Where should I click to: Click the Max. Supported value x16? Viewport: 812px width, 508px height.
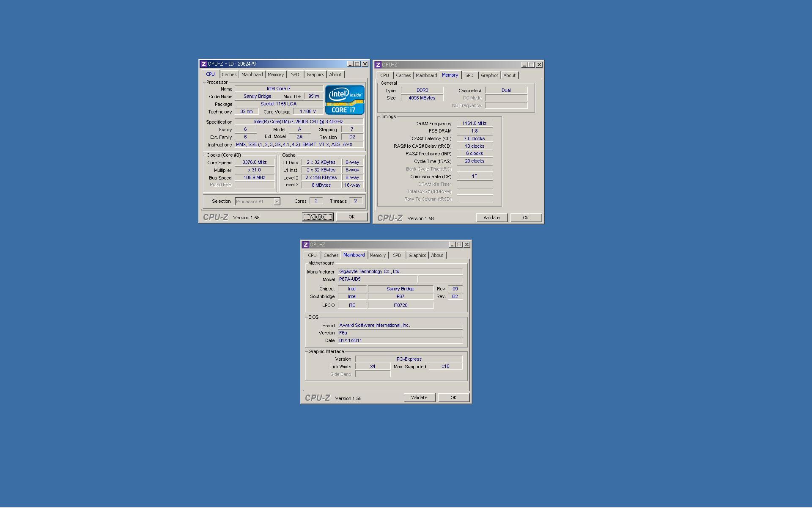tap(445, 366)
